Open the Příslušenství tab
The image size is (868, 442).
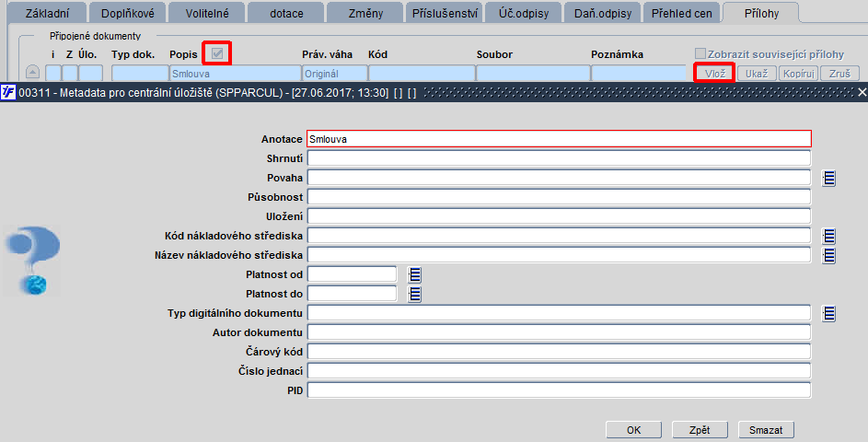click(445, 13)
